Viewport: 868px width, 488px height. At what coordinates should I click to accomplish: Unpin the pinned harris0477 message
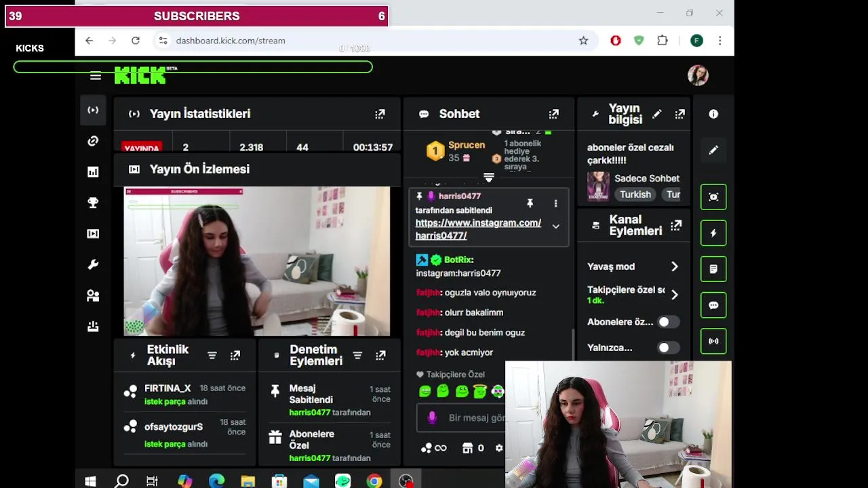(530, 203)
